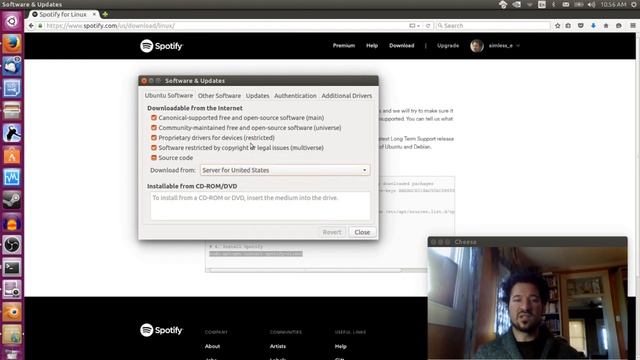Click the Spotify logo in footer

point(161,330)
